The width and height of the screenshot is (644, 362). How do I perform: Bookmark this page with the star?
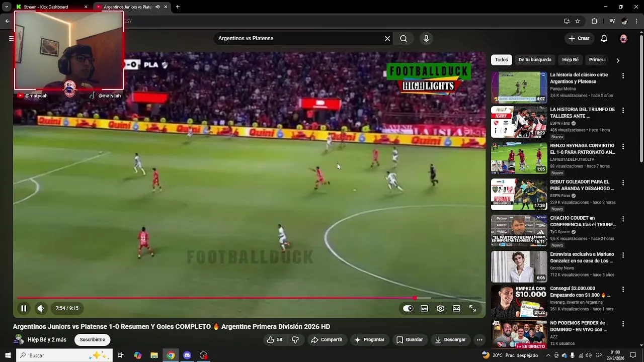pos(578,21)
